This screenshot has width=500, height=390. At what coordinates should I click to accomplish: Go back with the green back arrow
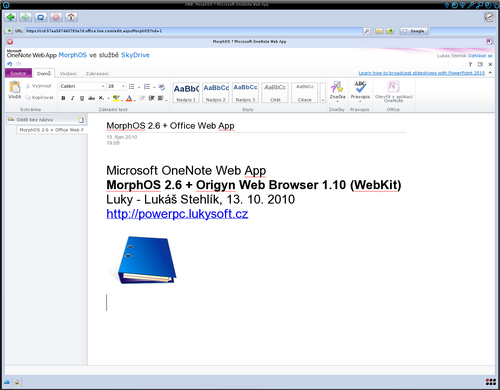coord(11,17)
